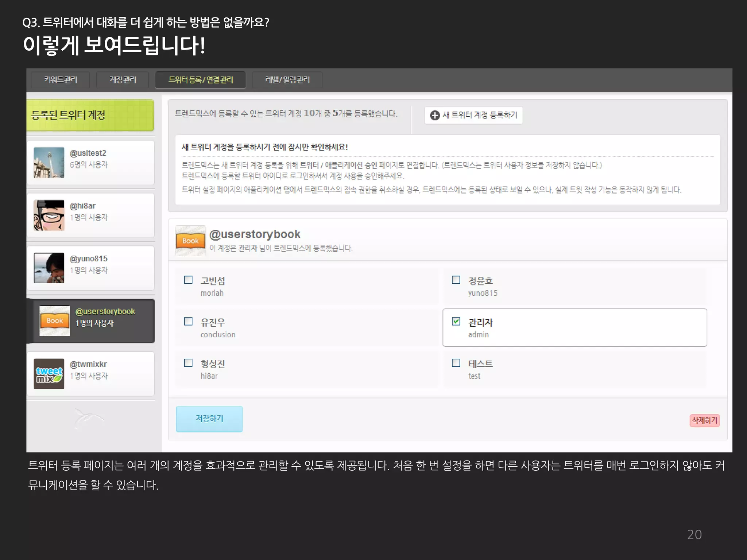Check the 고빈섭 moriah checkbox
The image size is (747, 560).
[188, 280]
